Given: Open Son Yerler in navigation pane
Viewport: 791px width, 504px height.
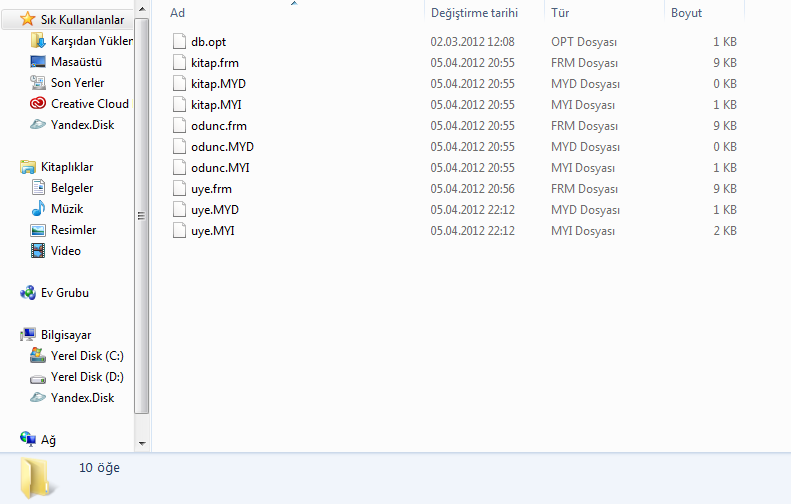Looking at the screenshot, I should tap(77, 83).
